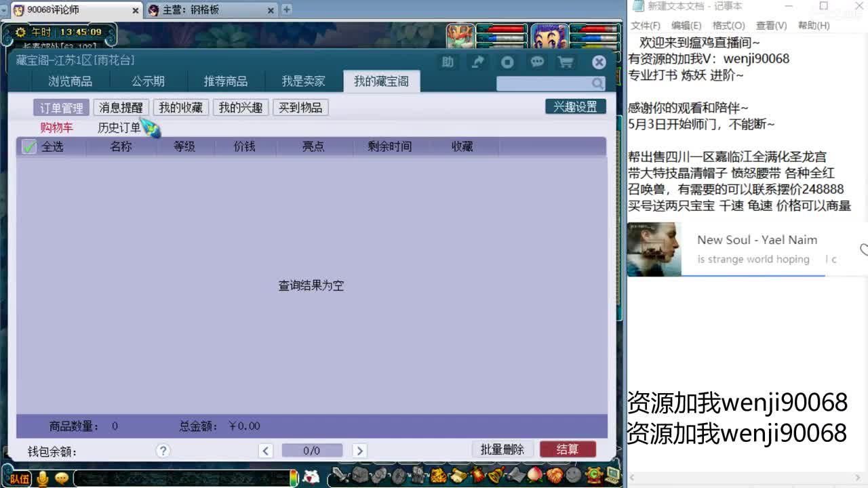
Task: Click the 队伍 team channel button
Action: [x=20, y=479]
